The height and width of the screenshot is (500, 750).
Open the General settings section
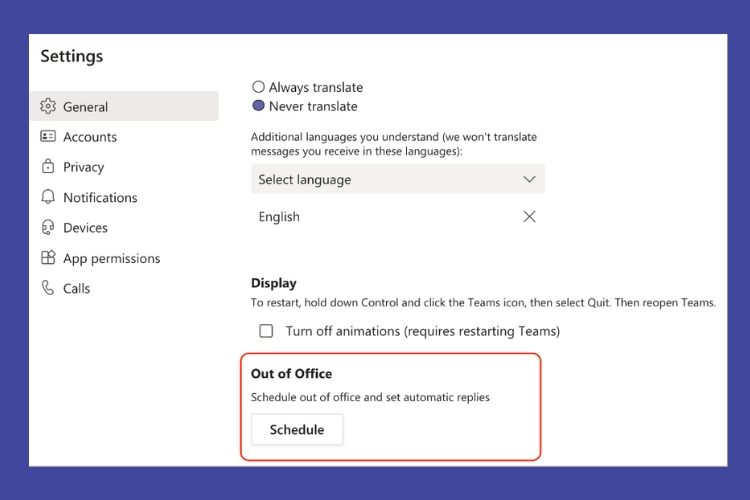[124, 106]
